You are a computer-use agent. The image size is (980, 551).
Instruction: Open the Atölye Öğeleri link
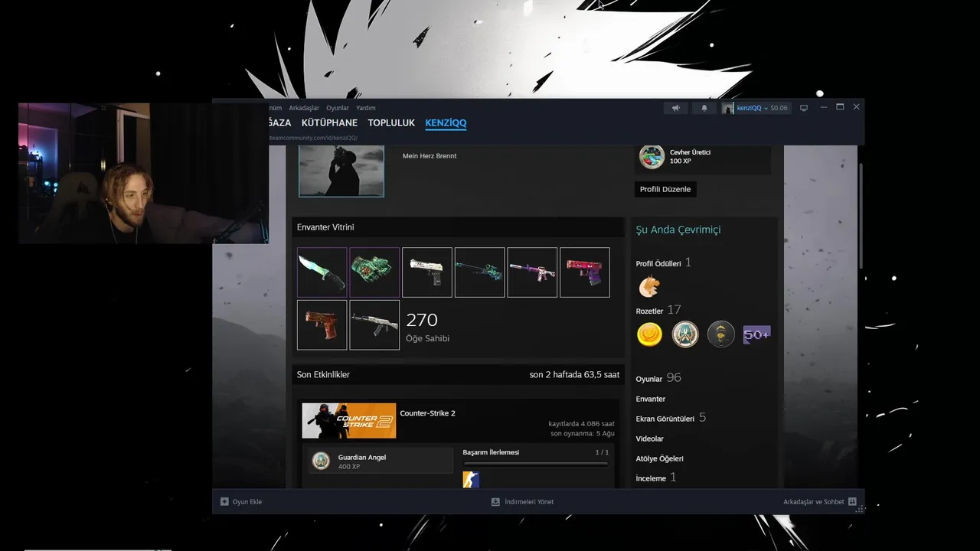pyautogui.click(x=660, y=458)
